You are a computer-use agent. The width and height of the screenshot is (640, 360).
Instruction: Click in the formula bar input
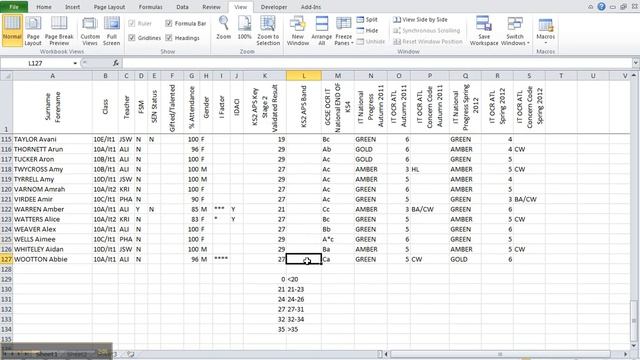point(376,63)
